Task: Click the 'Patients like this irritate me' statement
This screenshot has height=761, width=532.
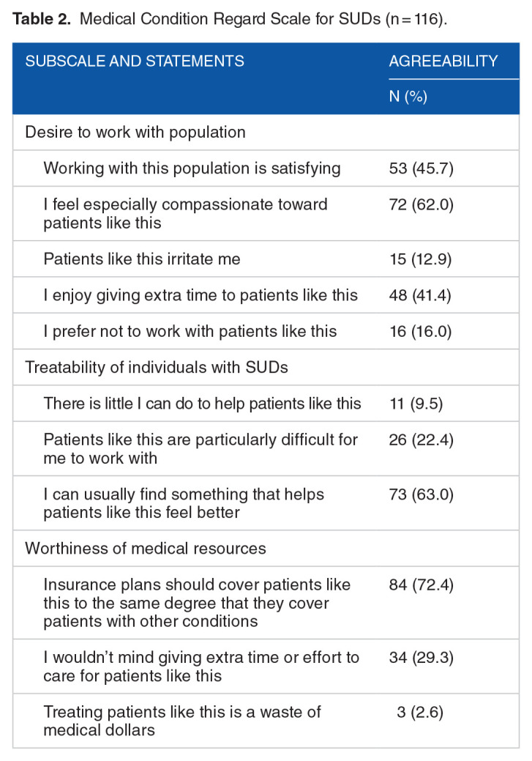Action: tap(142, 259)
